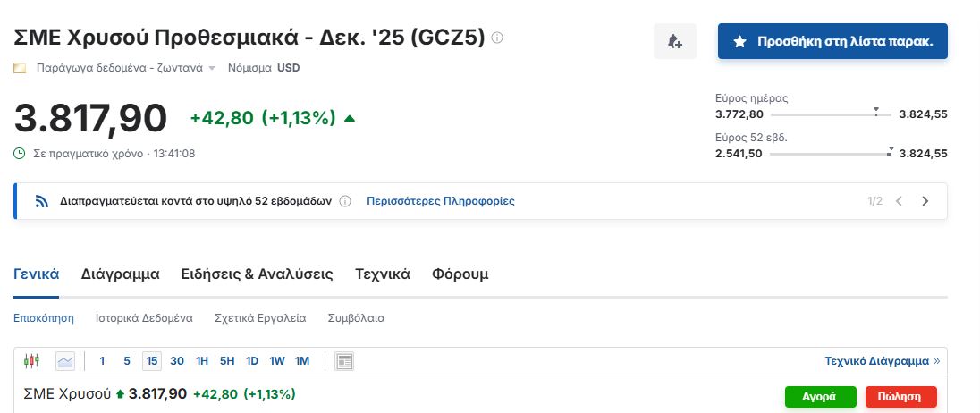Screen dimensions: 980x413
Task: Select the area chart type icon
Action: [x=65, y=360]
